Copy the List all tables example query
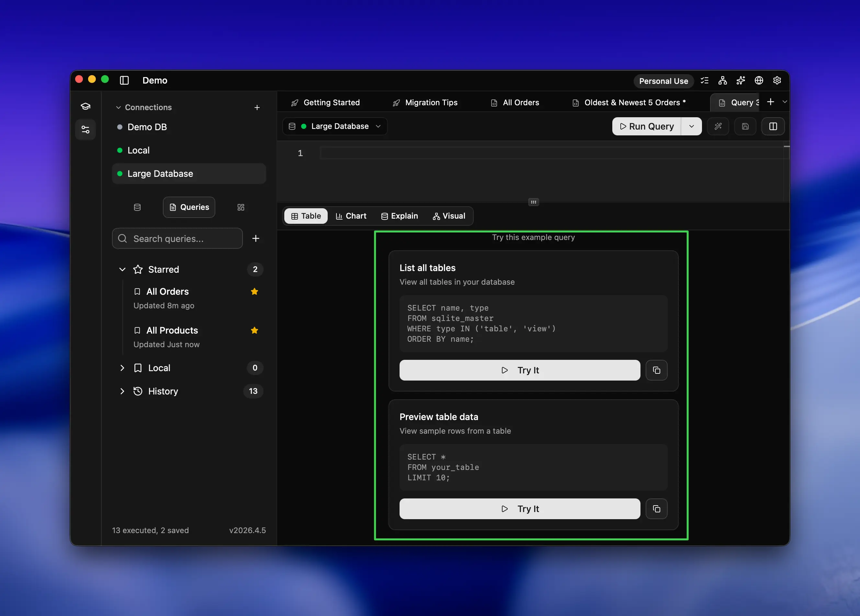This screenshot has height=616, width=860. (656, 370)
